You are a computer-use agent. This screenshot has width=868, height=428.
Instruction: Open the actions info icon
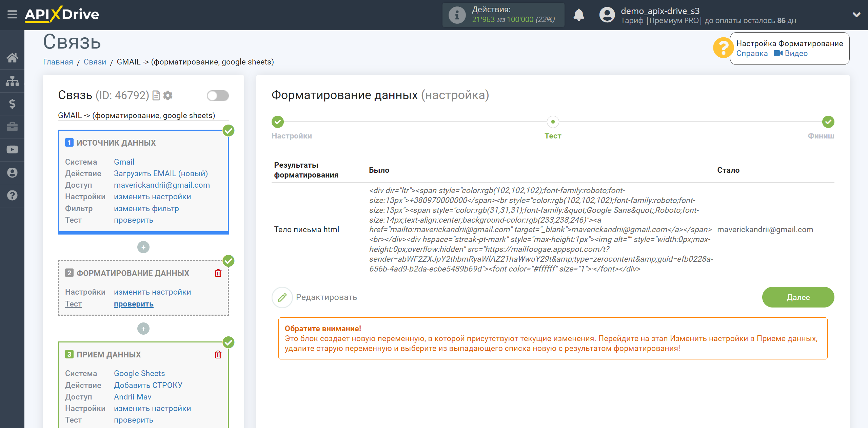pos(457,15)
